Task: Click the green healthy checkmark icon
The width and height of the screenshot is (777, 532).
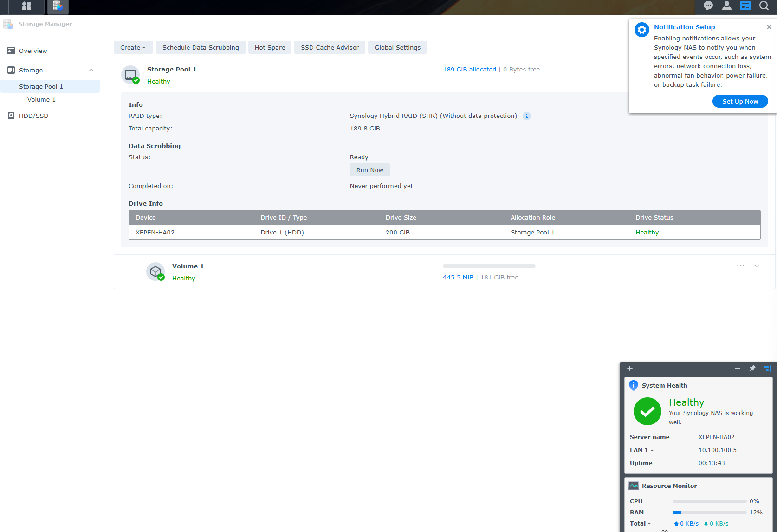Action: click(x=647, y=411)
